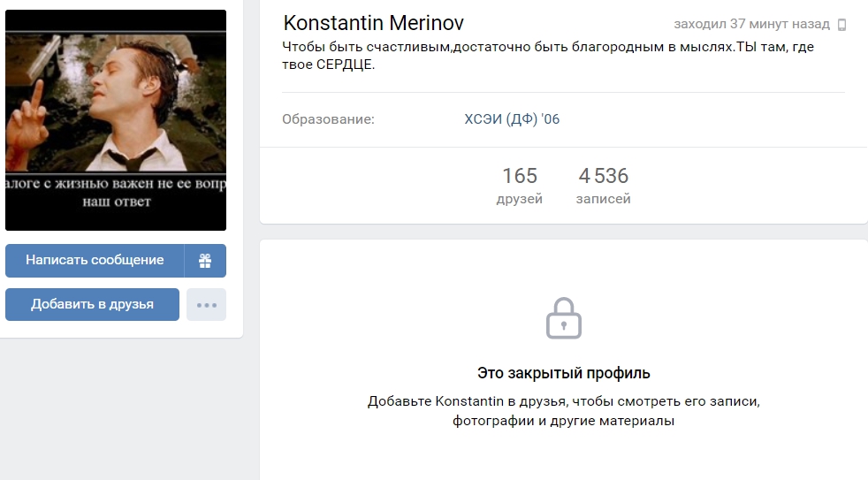Click the Добавить в друзья button

pos(93,304)
